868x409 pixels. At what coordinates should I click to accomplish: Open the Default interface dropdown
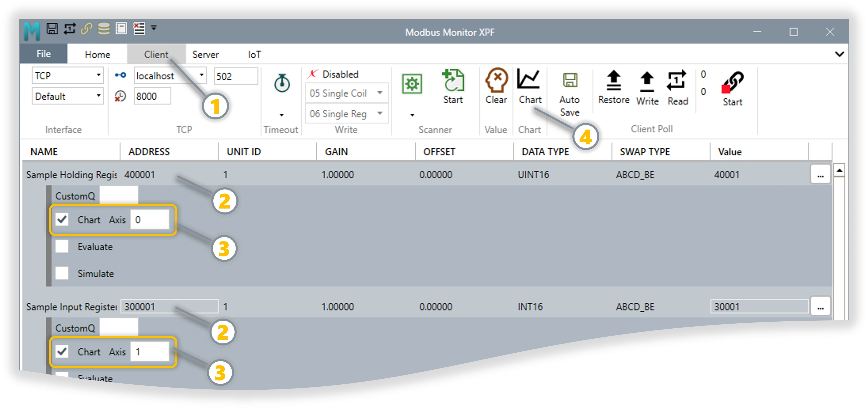[x=68, y=96]
